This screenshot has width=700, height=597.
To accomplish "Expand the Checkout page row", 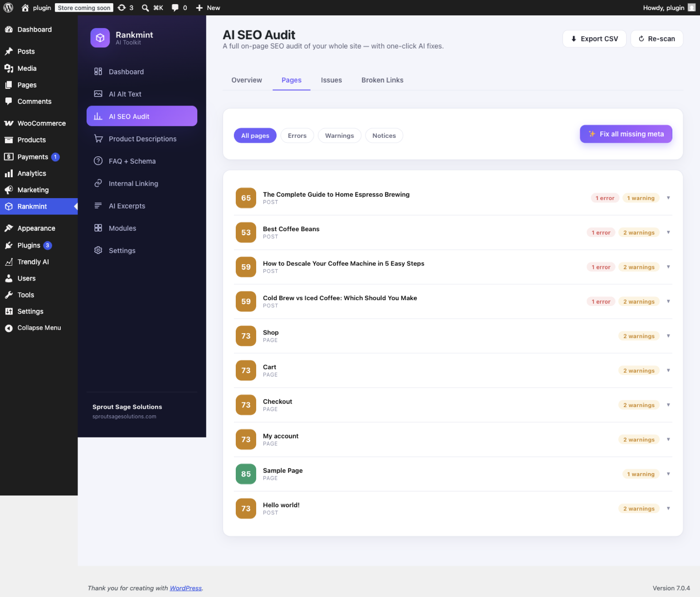I will point(668,405).
